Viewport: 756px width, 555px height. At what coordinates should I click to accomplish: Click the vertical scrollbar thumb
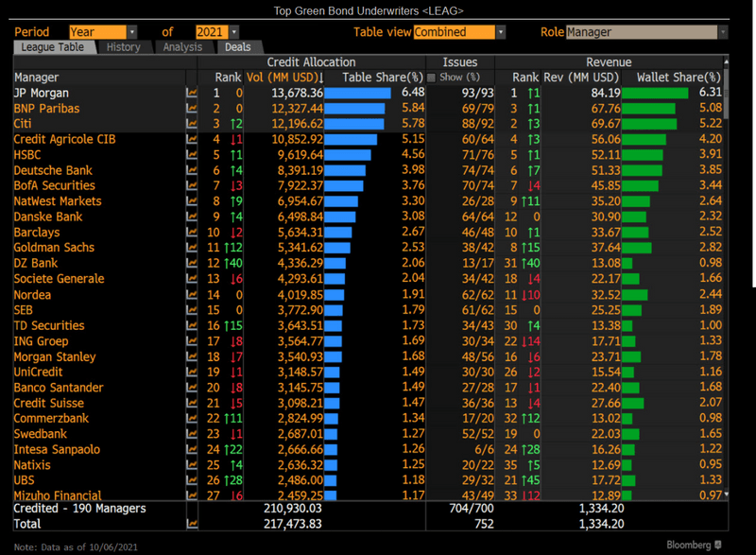(x=726, y=92)
